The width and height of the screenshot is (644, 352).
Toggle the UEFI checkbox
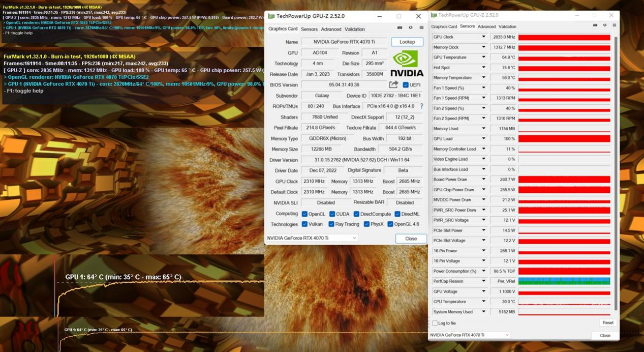pyautogui.click(x=406, y=85)
